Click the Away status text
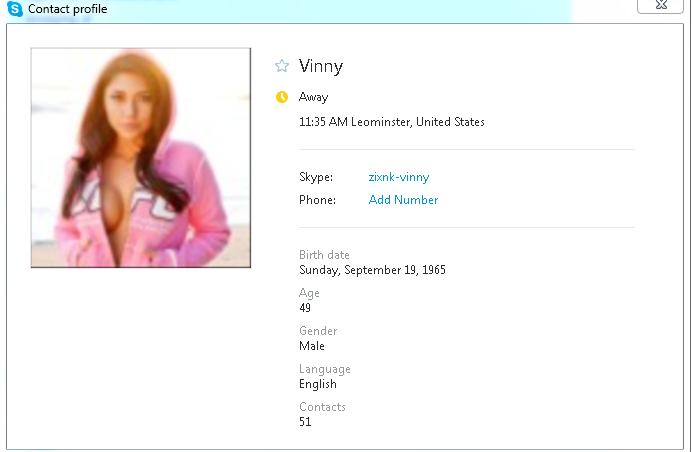The width and height of the screenshot is (692, 452). point(313,97)
